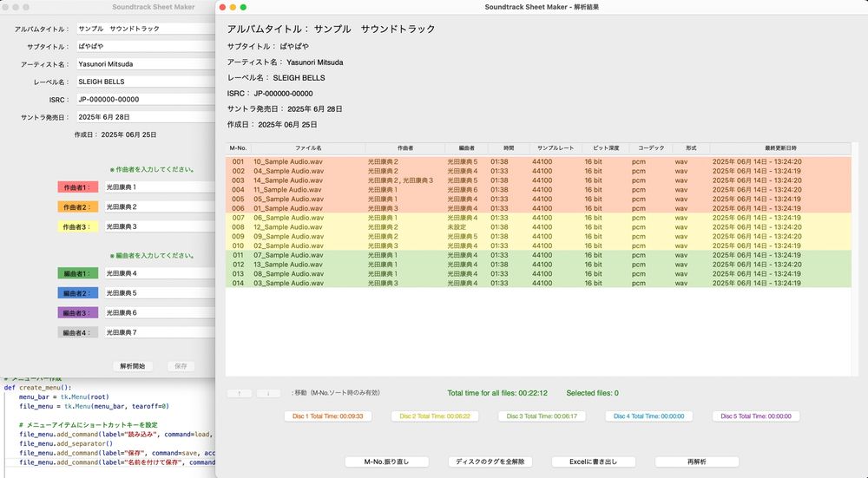Sort by 最終更新日時 column header
868x478 pixels.
point(780,148)
